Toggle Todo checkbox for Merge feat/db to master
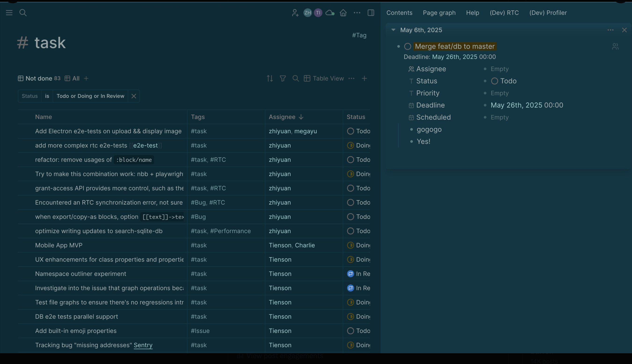This screenshot has height=364, width=632. [407, 46]
